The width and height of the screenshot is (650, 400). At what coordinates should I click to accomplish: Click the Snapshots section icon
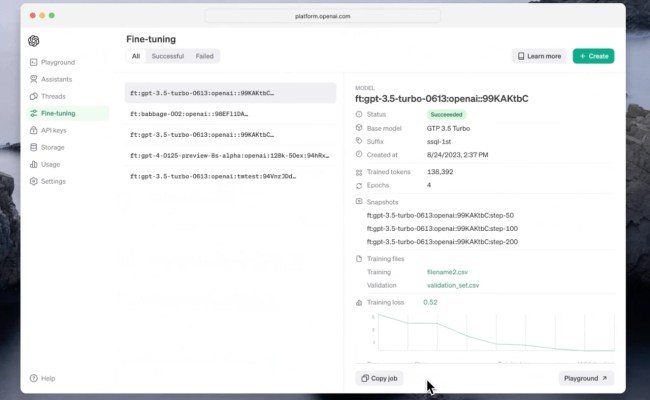click(x=359, y=201)
